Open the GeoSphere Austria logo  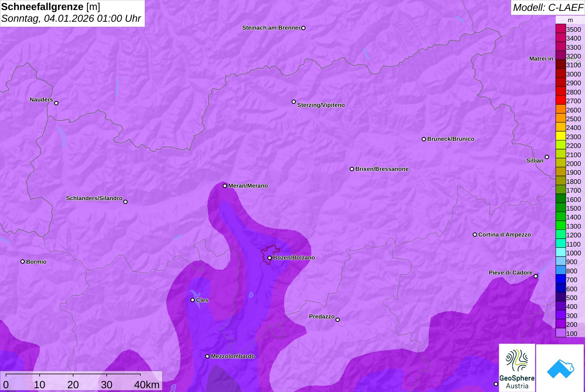click(x=517, y=367)
